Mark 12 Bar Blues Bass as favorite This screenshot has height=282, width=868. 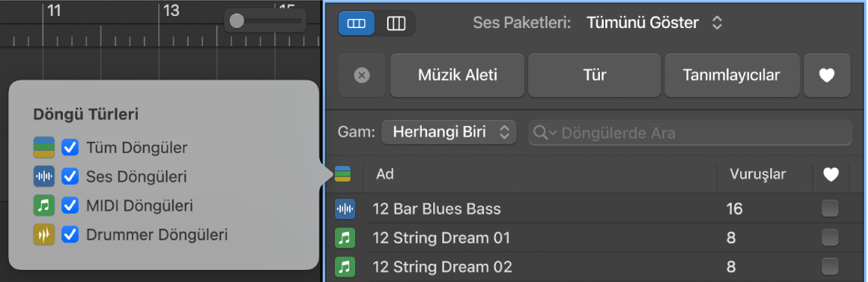(x=830, y=208)
